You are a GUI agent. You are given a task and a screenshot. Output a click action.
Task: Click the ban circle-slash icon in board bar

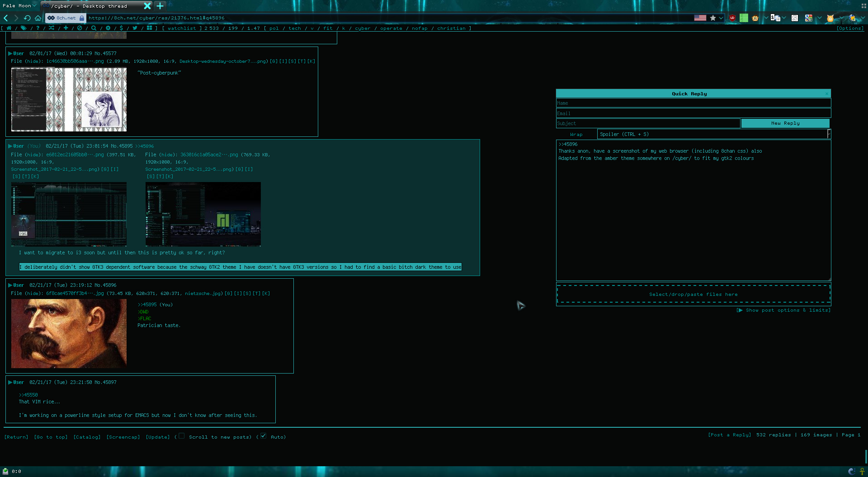point(80,28)
